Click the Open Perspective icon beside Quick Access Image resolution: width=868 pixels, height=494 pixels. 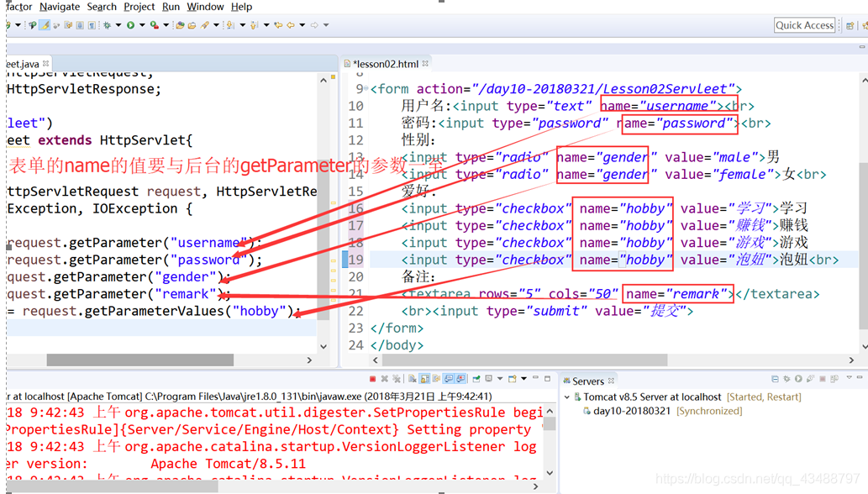[850, 25]
